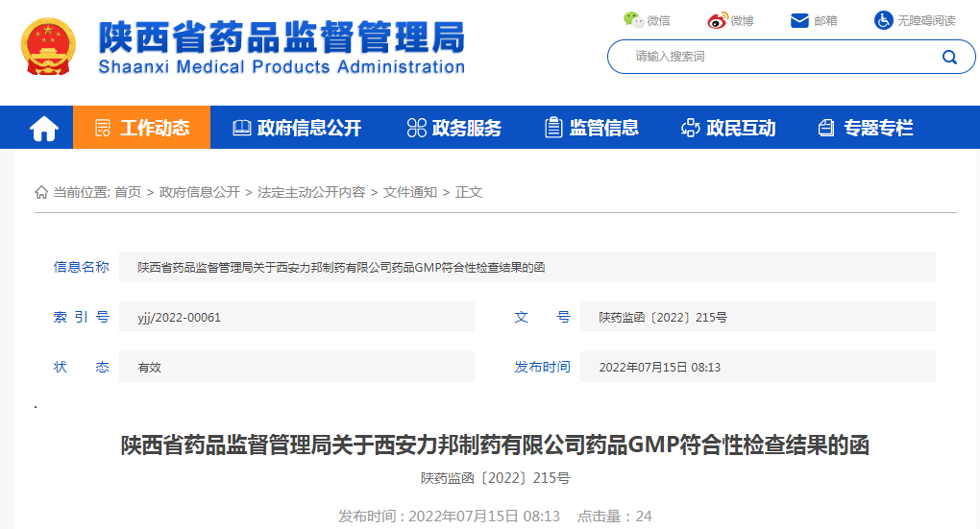980x529 pixels.
Task: Click the 文号 label
Action: 542,317
